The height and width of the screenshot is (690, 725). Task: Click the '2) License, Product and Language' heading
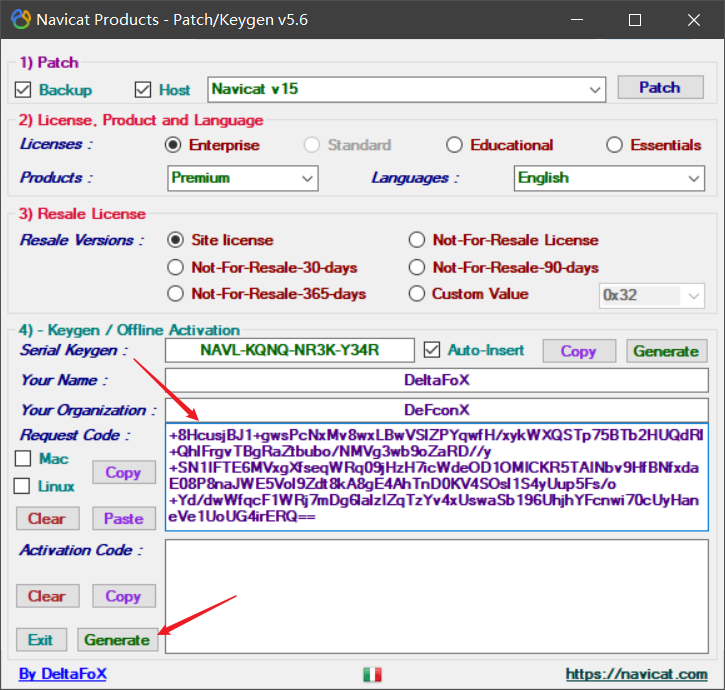(141, 120)
